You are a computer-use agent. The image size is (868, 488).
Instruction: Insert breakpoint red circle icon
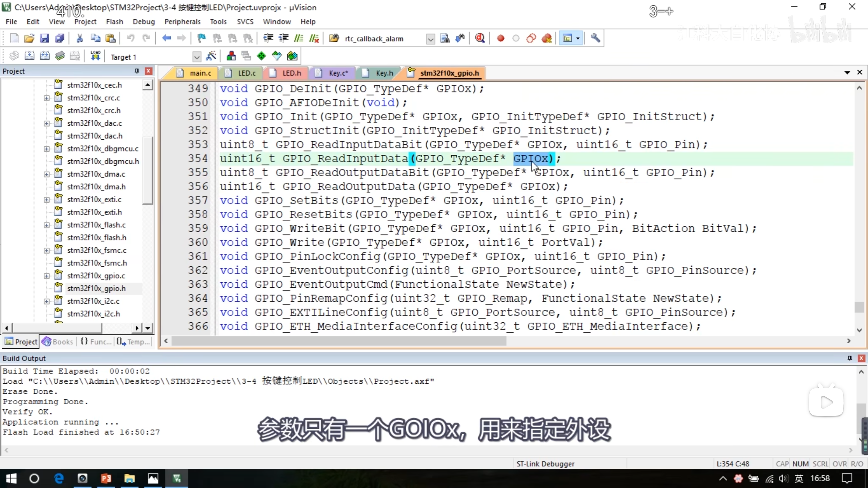tap(500, 38)
